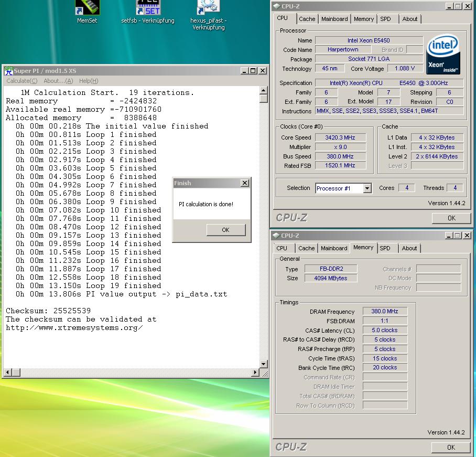Switch to Mainboard tab in lower CPU-Z

(x=334, y=248)
